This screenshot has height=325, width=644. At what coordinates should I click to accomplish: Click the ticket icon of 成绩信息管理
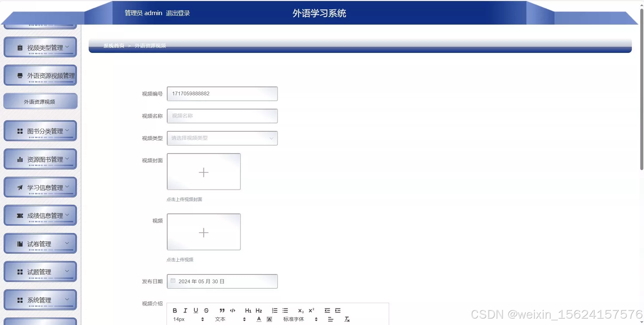[x=20, y=216]
